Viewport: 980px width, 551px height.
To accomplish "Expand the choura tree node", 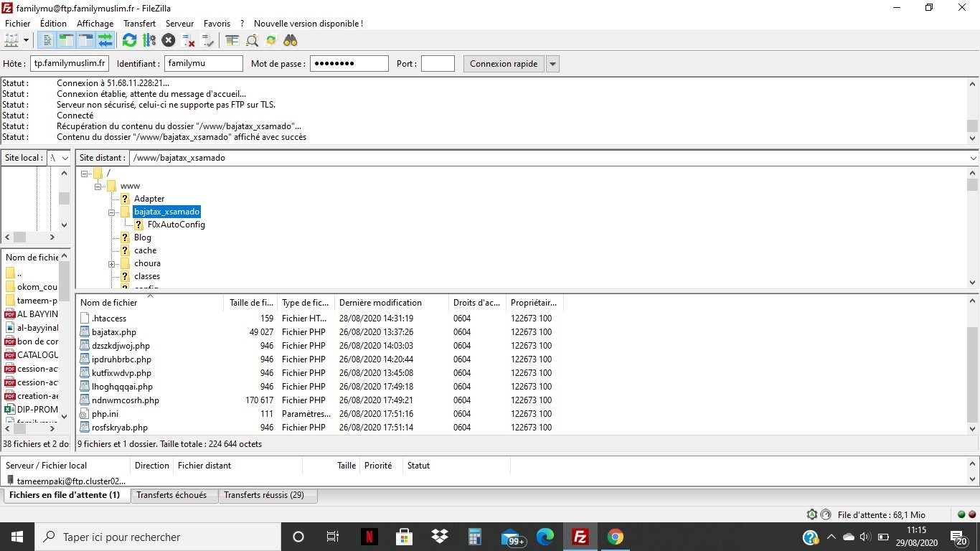I will coord(112,263).
